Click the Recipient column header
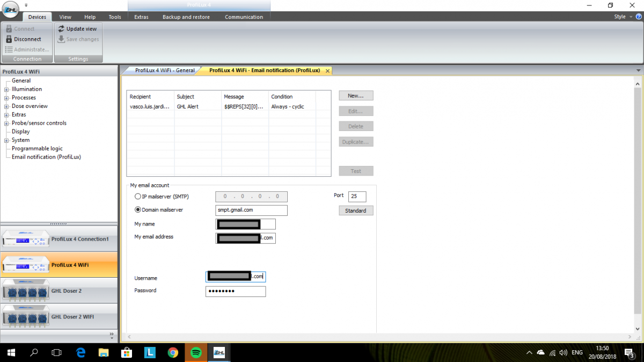644x362 pixels. (x=151, y=97)
